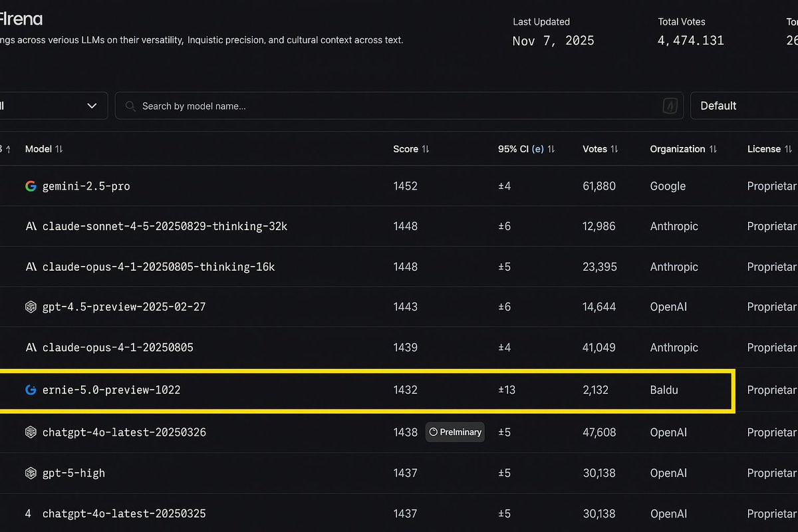Open the category filter dropdown chevron
798x532 pixels.
coord(92,106)
